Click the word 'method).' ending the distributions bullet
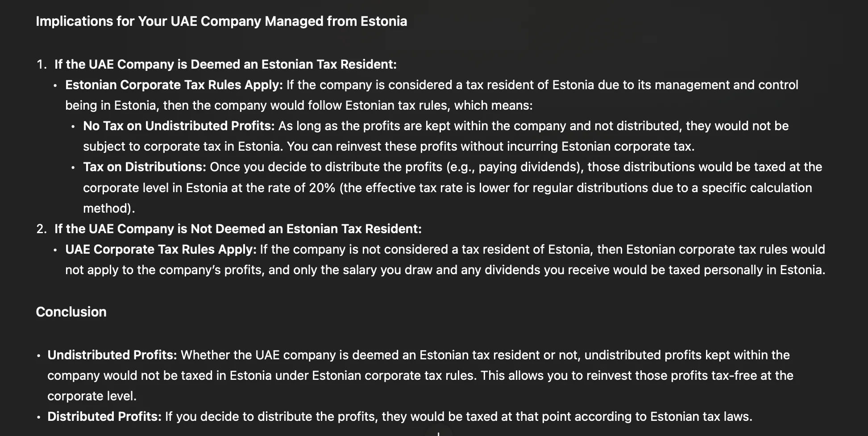The image size is (868, 436). pos(109,208)
